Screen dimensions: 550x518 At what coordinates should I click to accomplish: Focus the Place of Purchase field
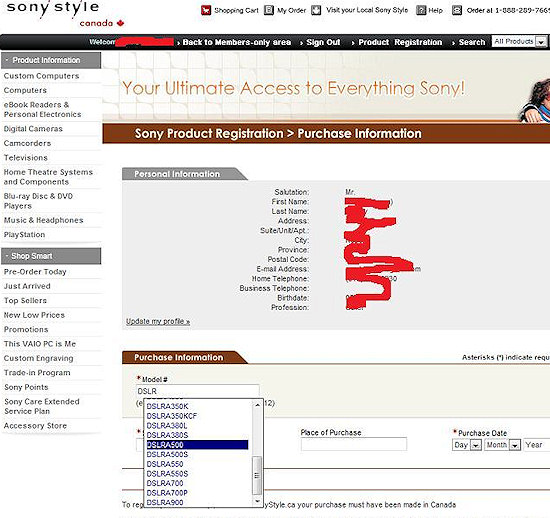[x=354, y=444]
